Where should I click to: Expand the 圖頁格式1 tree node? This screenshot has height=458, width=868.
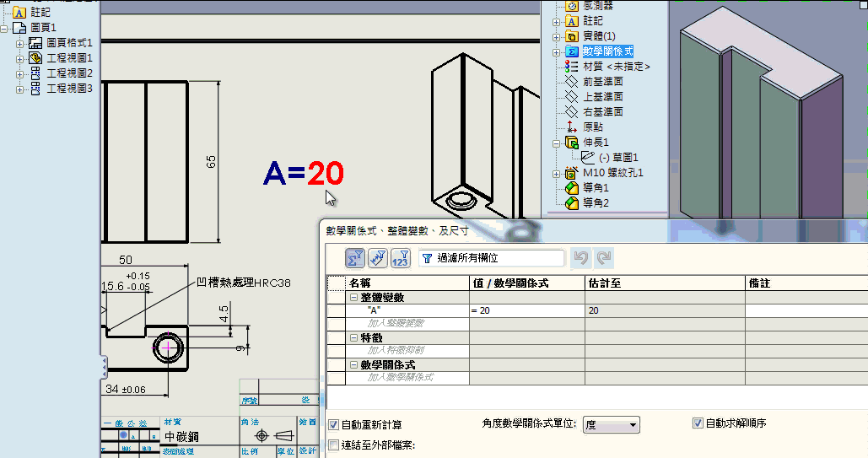[19, 44]
